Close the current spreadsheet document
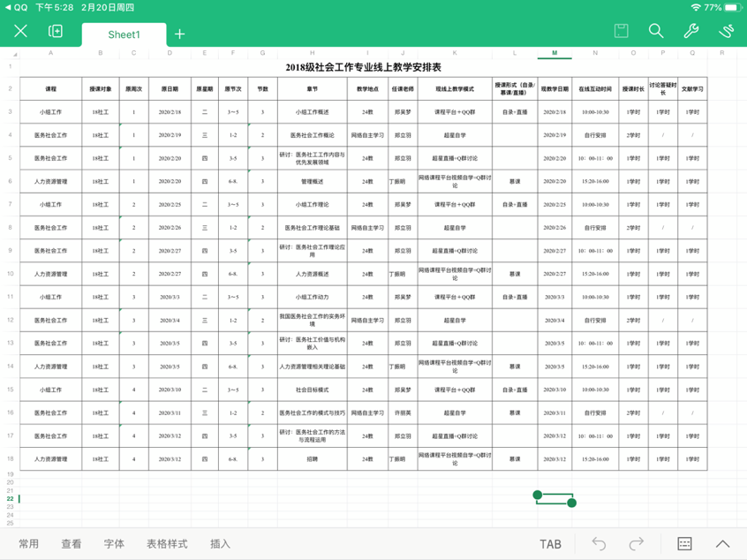Viewport: 747px width, 560px height. tap(21, 32)
